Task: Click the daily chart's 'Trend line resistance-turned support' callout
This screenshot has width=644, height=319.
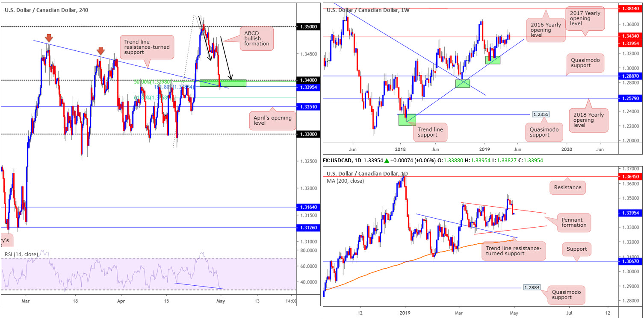Action: (x=514, y=251)
